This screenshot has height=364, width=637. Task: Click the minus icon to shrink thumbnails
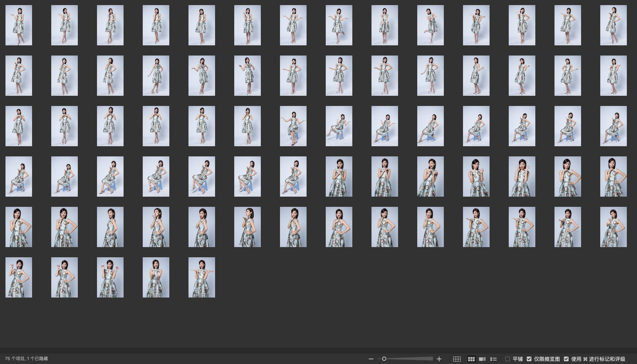(371, 359)
